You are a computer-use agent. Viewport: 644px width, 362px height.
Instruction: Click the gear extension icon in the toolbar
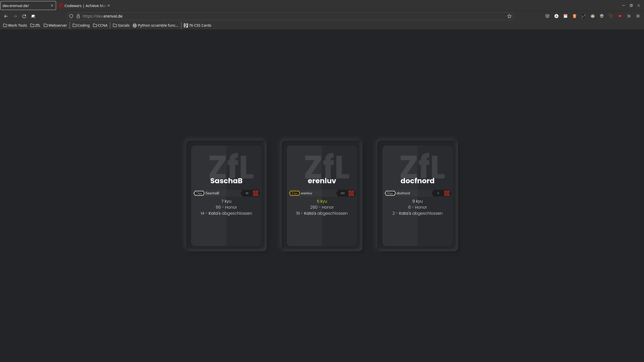pyautogui.click(x=602, y=16)
